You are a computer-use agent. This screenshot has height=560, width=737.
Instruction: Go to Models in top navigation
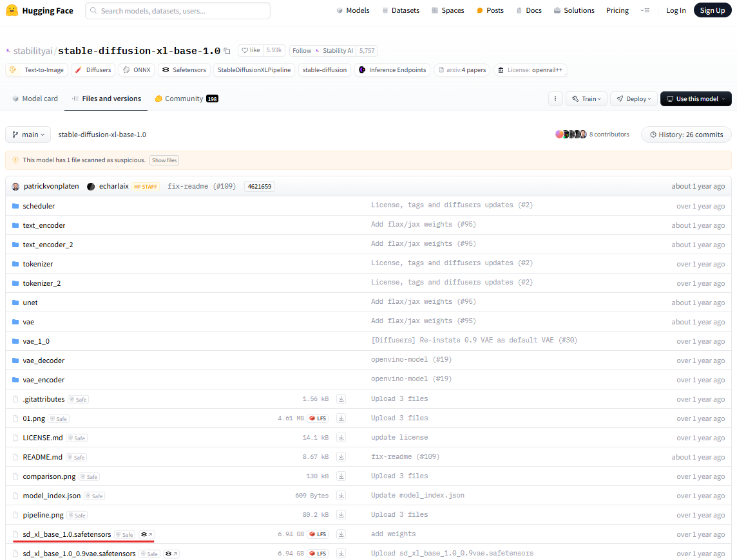pos(353,10)
